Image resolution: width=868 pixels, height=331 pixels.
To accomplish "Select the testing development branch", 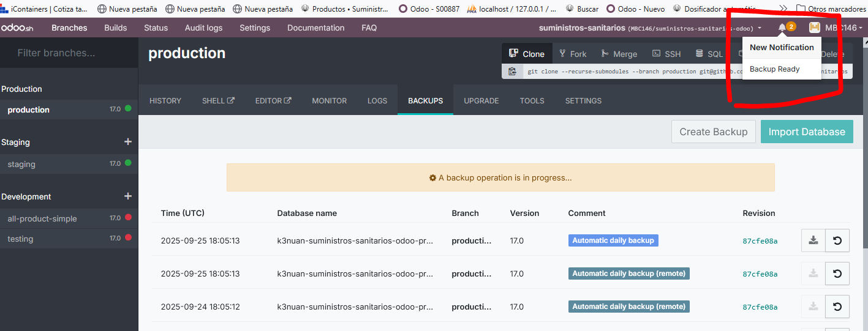I will tap(20, 239).
